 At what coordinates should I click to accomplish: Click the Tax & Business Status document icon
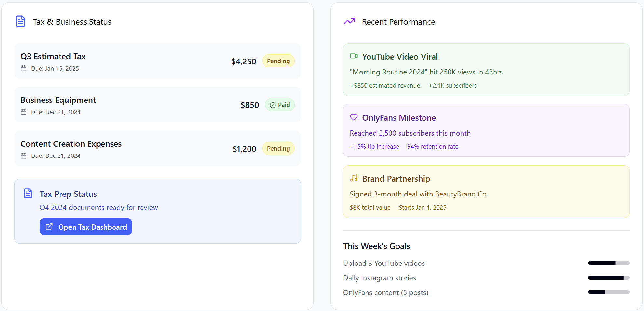pyautogui.click(x=20, y=21)
